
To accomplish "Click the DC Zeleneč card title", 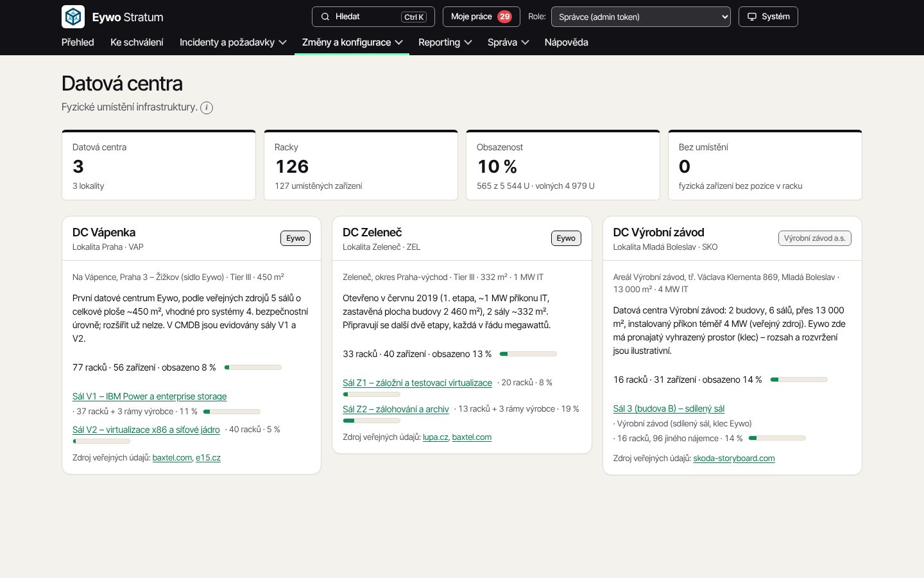I will click(x=372, y=232).
